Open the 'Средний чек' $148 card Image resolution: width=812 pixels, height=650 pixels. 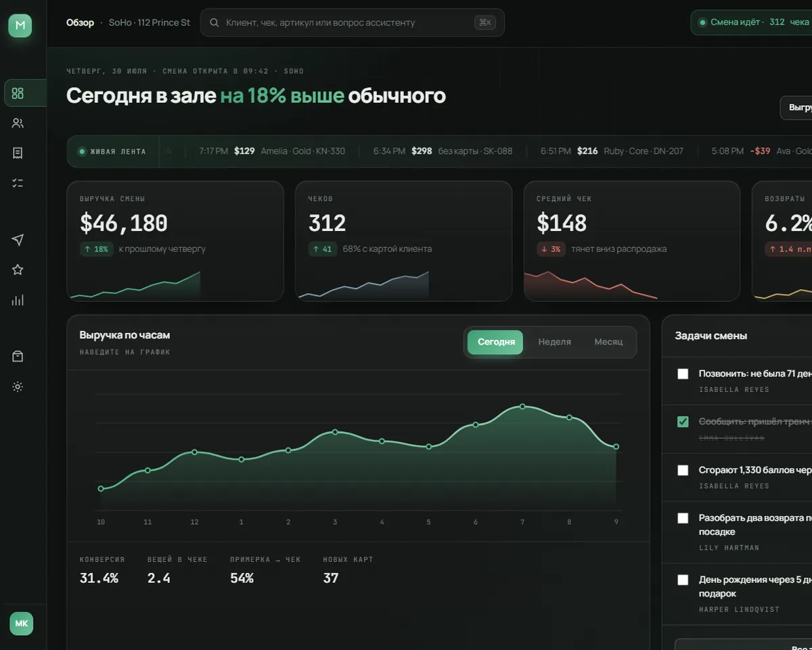tap(632, 241)
